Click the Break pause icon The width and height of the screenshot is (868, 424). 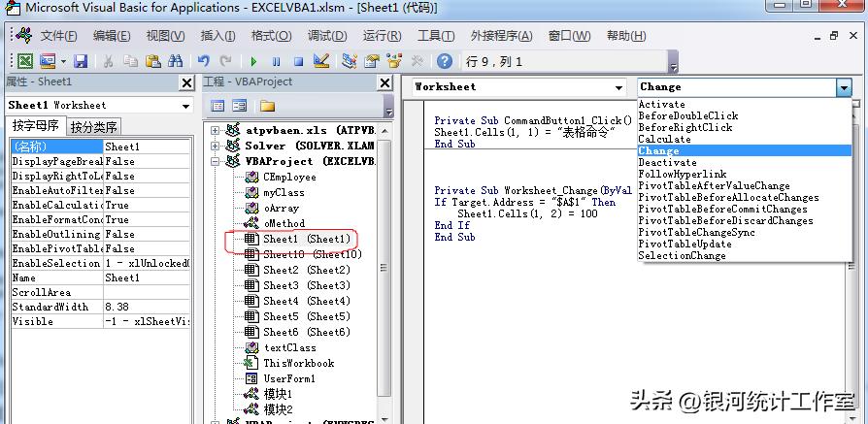pos(277,61)
